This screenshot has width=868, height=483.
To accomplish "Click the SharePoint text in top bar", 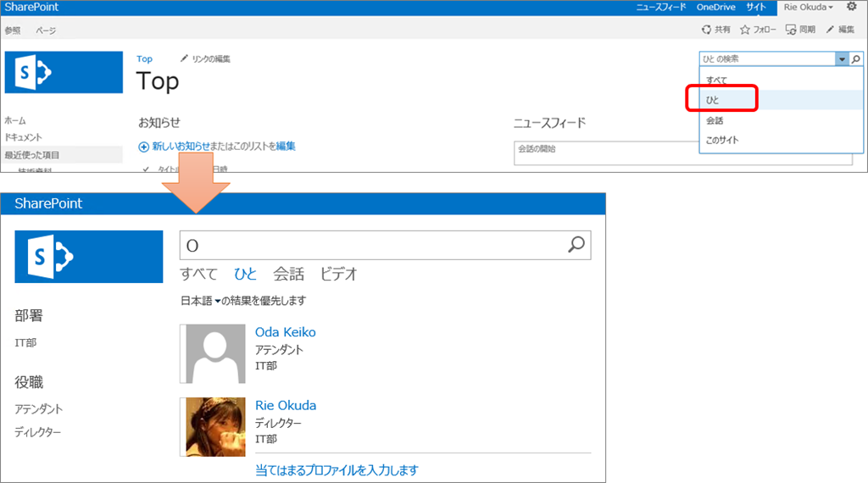I will point(31,7).
